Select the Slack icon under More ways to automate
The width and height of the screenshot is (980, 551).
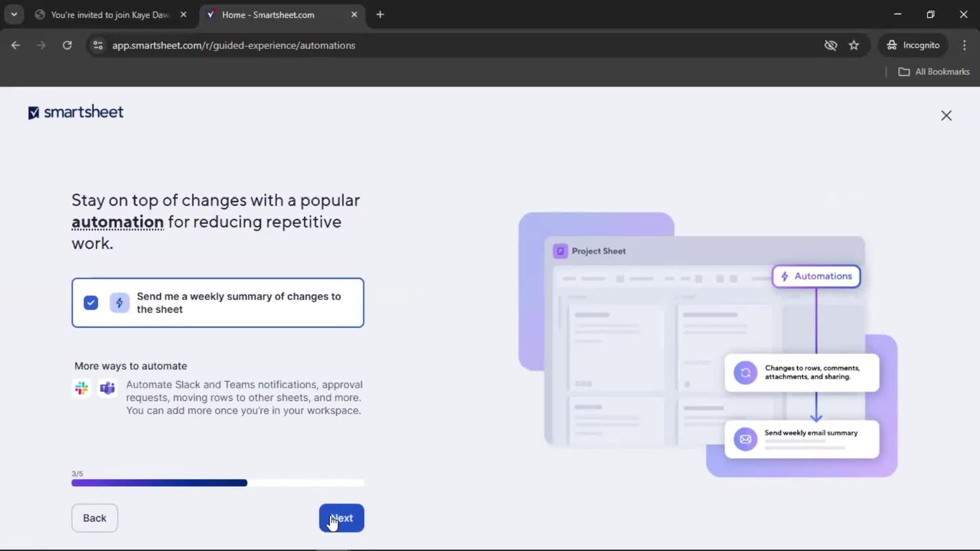tap(81, 388)
